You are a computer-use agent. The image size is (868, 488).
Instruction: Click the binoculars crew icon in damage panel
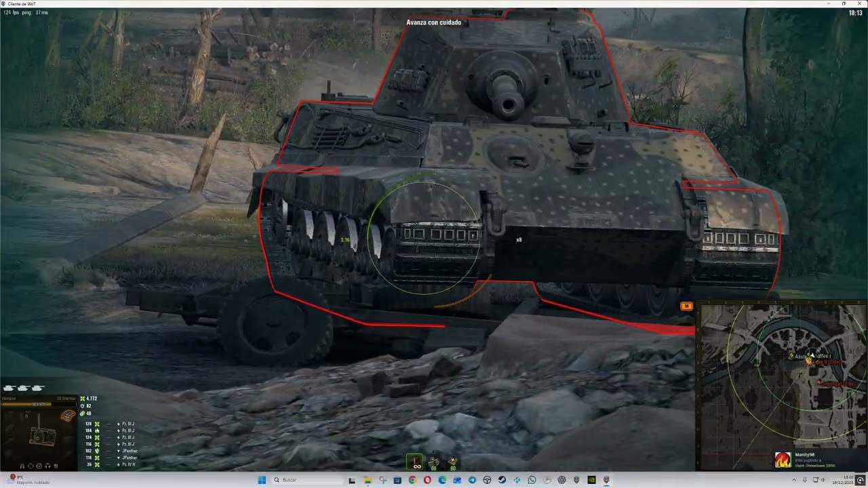coord(22,466)
